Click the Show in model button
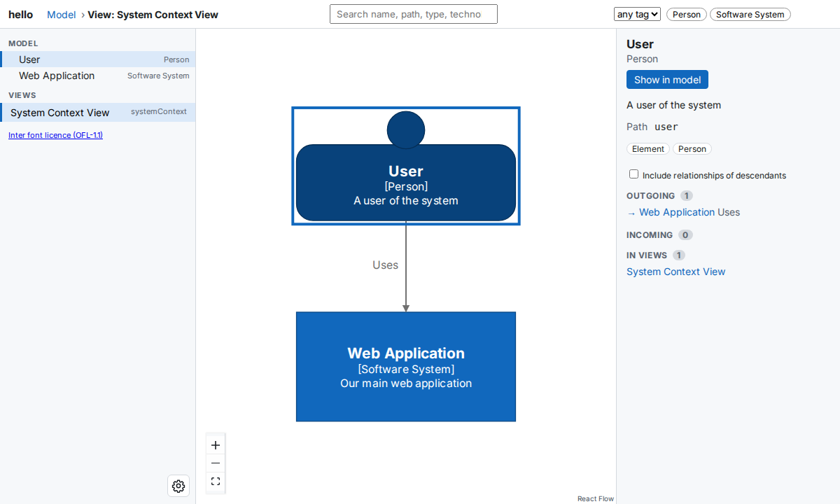 coord(667,80)
